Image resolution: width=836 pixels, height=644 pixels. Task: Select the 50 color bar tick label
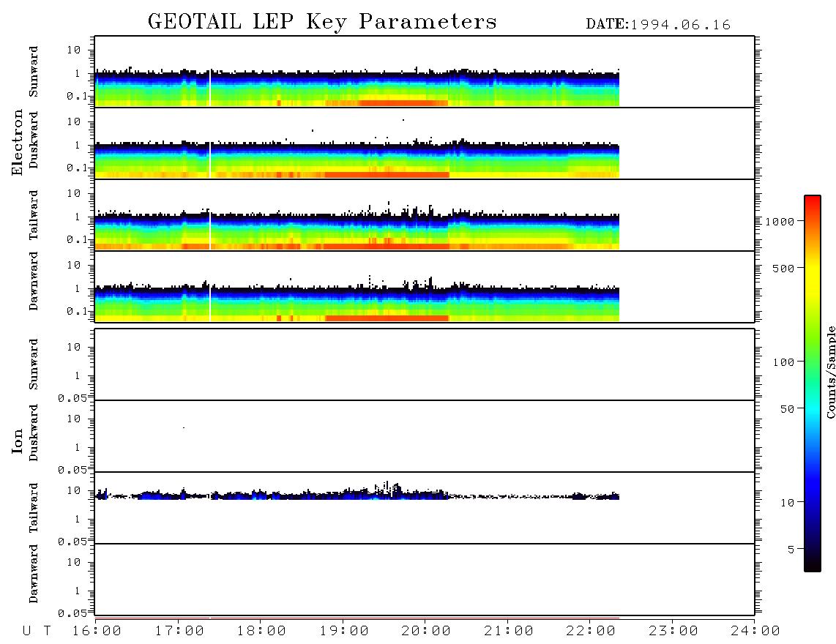pos(787,409)
